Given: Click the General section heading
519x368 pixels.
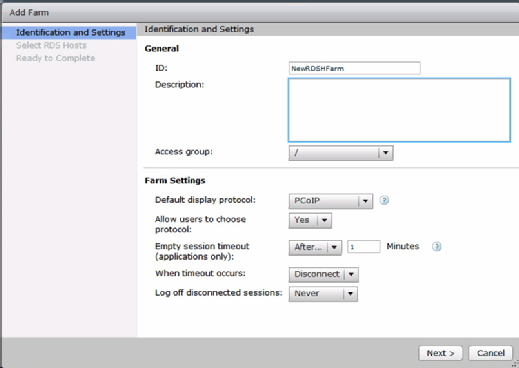Looking at the screenshot, I should tap(162, 49).
